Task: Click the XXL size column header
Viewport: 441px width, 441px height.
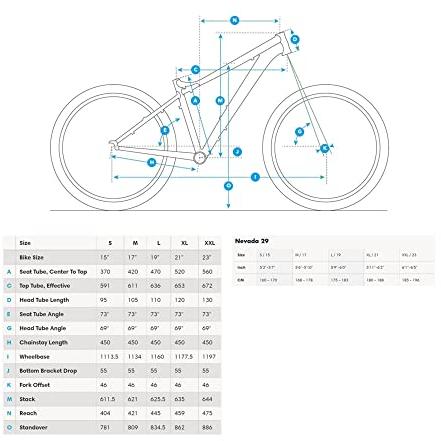Action: click(x=209, y=243)
